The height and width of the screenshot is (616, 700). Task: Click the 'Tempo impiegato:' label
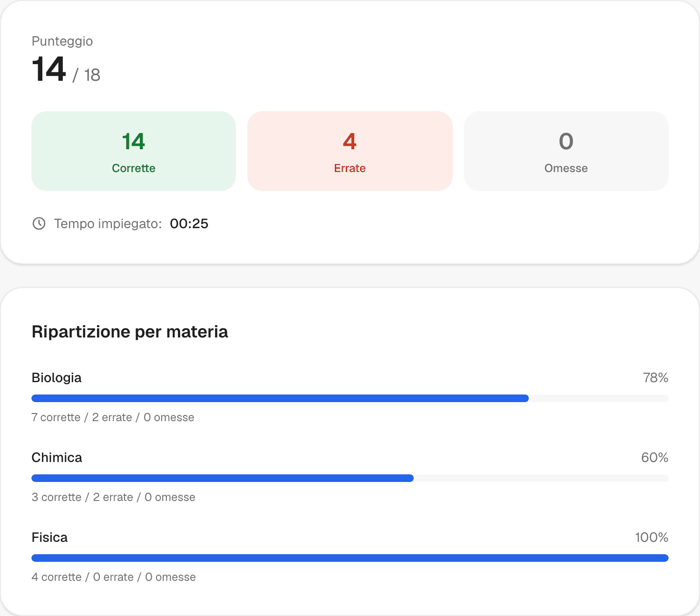pyautogui.click(x=108, y=224)
